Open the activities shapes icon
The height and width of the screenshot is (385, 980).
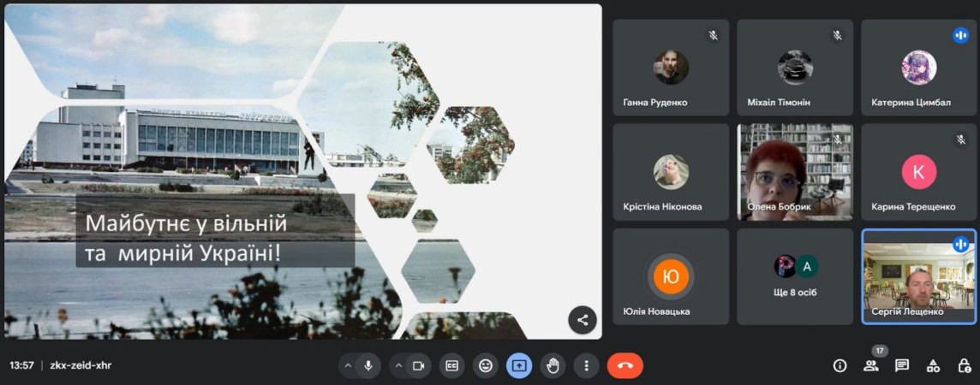[x=933, y=365]
